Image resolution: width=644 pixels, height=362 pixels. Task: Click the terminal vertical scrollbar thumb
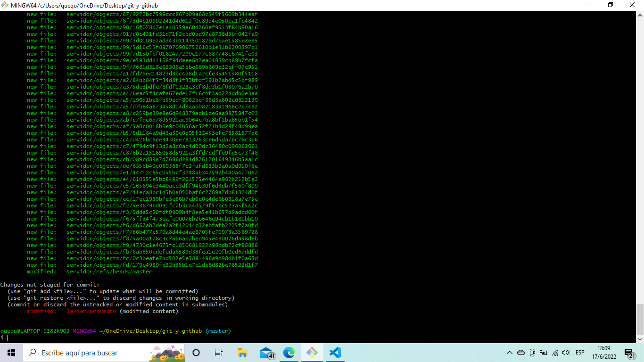pos(640,319)
